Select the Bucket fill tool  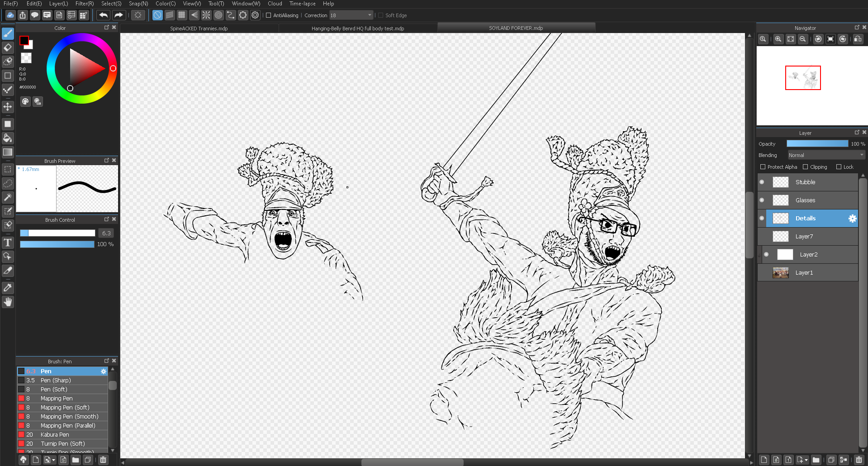tap(8, 138)
